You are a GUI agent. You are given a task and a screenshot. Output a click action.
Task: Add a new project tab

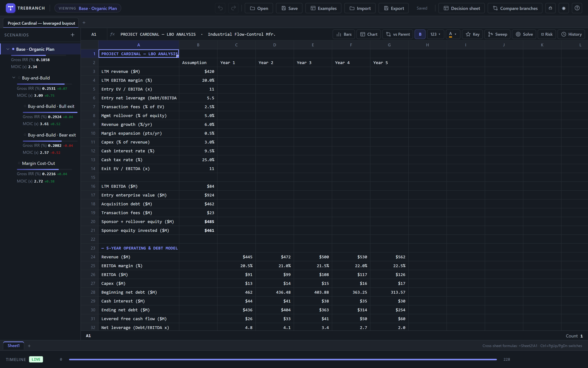[84, 23]
